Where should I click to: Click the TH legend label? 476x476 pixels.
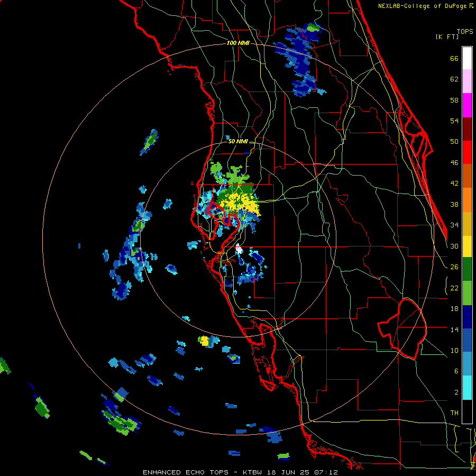click(454, 413)
